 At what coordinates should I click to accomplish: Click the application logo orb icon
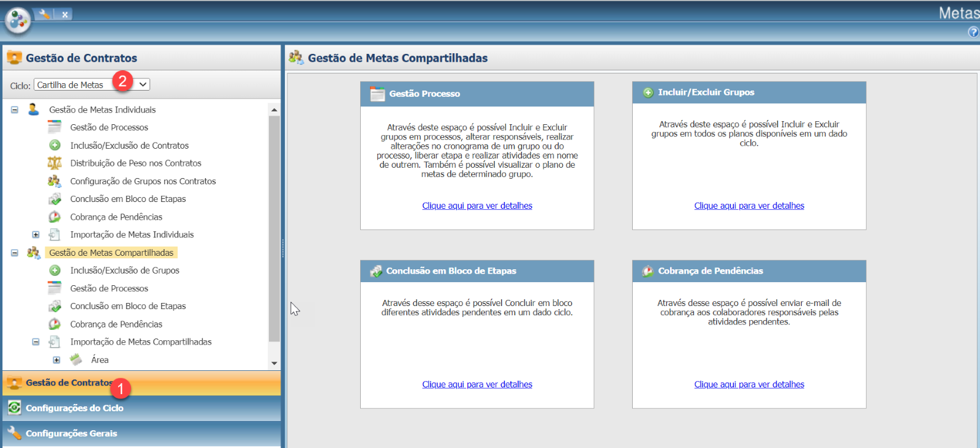coord(18,21)
